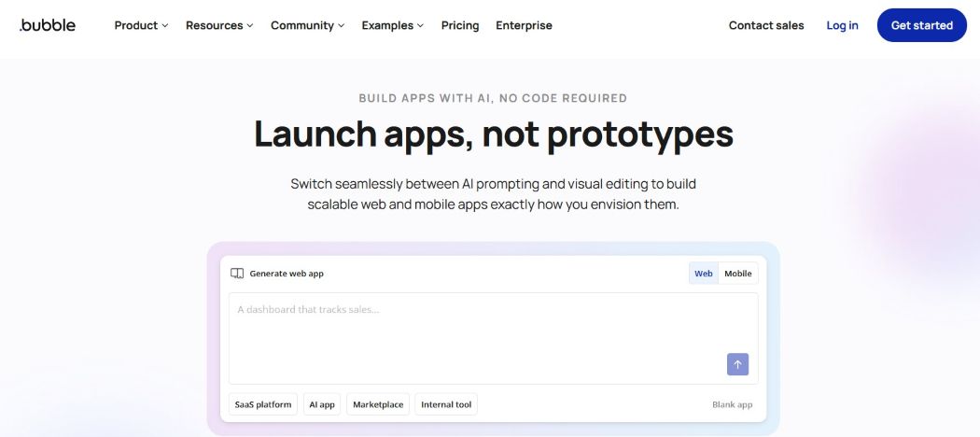Click Contact sales link

[x=766, y=25]
